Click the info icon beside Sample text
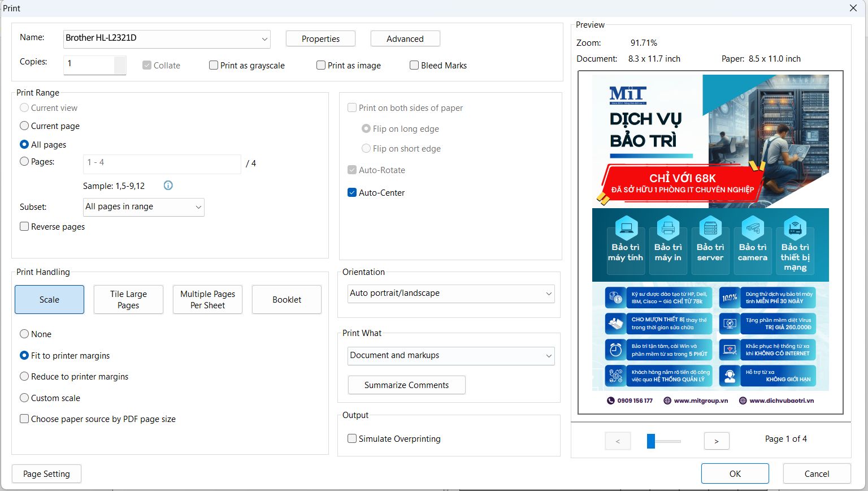This screenshot has height=491, width=868. click(x=168, y=186)
